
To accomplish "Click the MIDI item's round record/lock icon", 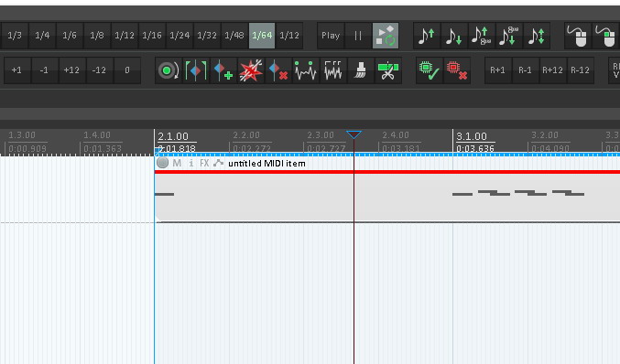I will point(162,163).
